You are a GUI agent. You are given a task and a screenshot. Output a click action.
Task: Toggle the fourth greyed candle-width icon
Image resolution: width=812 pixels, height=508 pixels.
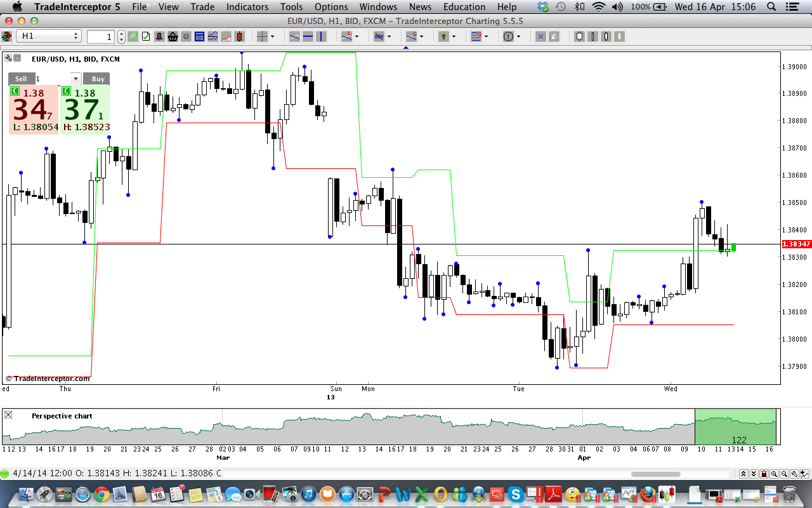(619, 36)
